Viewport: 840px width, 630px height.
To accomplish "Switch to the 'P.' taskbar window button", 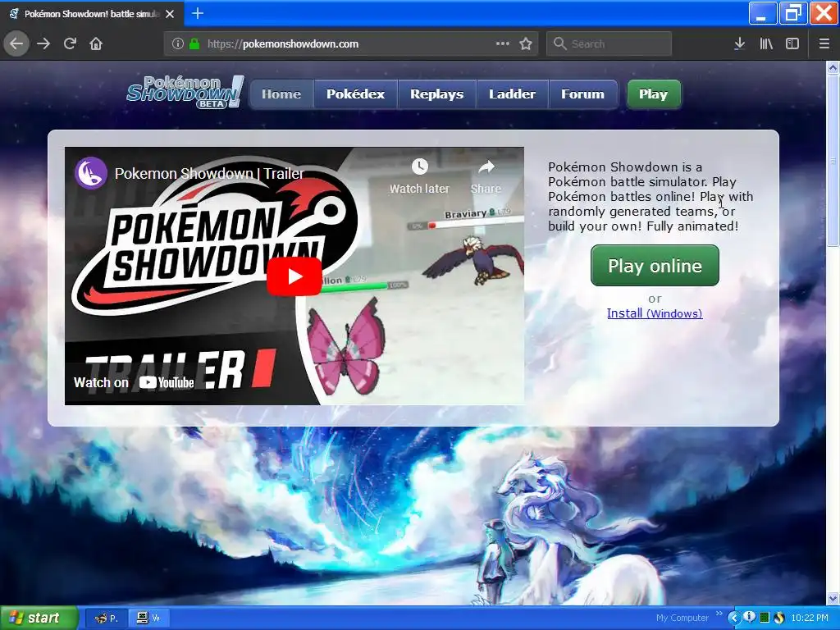I will point(106,618).
